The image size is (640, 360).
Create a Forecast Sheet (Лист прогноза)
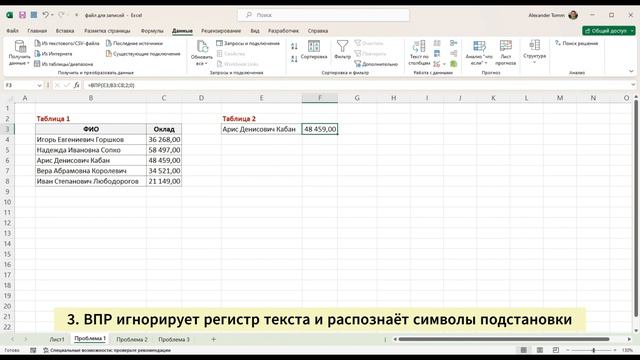(506, 53)
